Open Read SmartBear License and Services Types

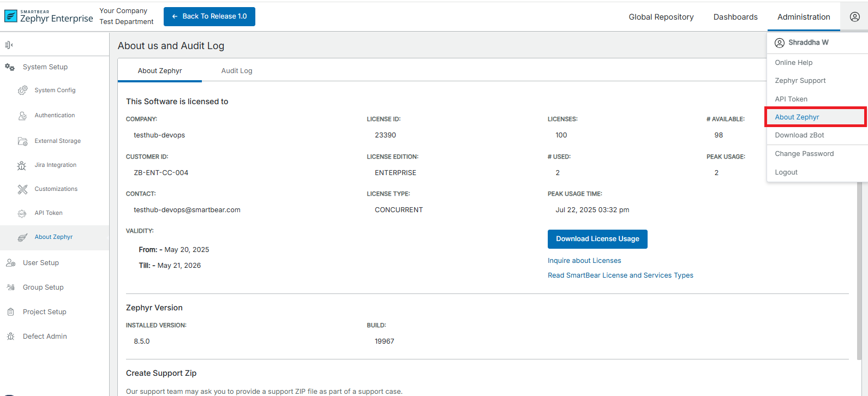pyautogui.click(x=620, y=275)
